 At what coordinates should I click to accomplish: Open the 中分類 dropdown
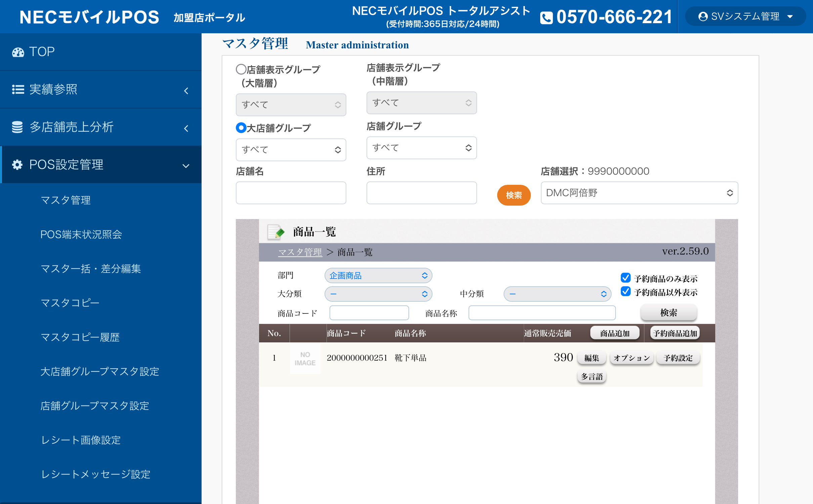click(557, 294)
